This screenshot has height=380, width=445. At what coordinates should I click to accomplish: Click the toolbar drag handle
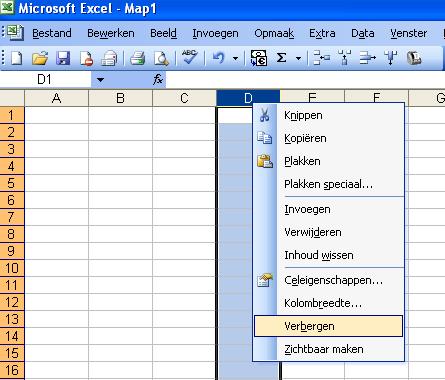pyautogui.click(x=3, y=58)
